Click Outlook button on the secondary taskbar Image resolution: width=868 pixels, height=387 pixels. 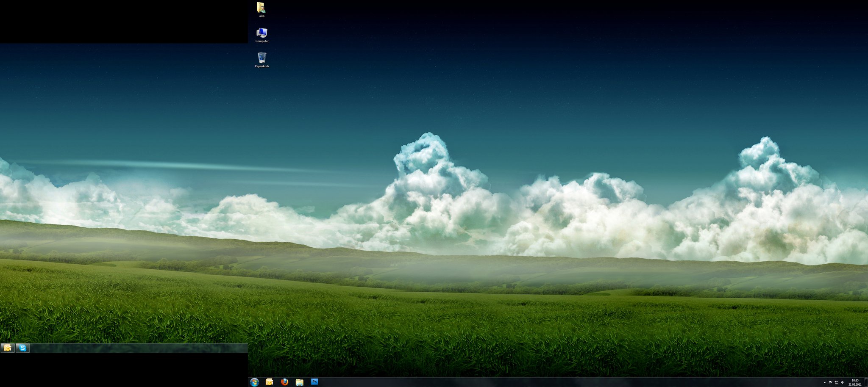pyautogui.click(x=8, y=348)
